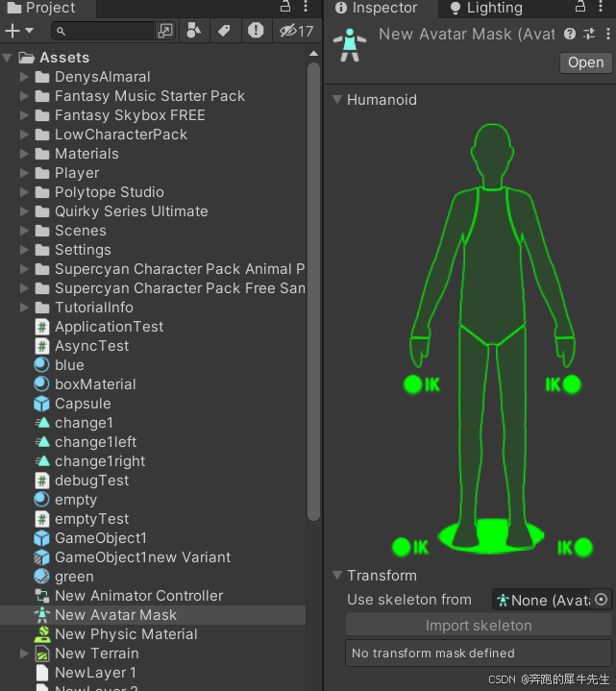Viewport: 616px width, 691px height.
Task: Select the GameObject1new Variant prefab icon
Action: tap(42, 557)
